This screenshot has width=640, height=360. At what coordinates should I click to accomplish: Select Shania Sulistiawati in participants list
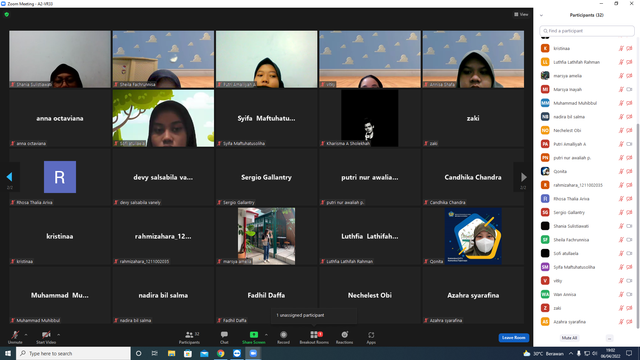587,226
